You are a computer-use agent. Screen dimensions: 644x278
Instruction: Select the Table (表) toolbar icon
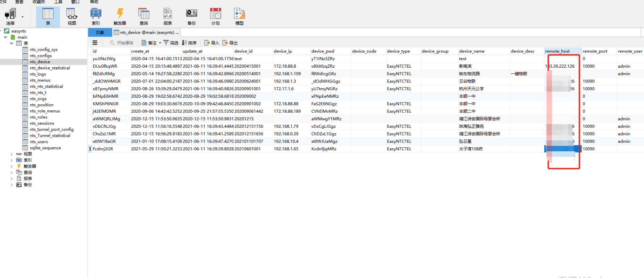(48, 17)
